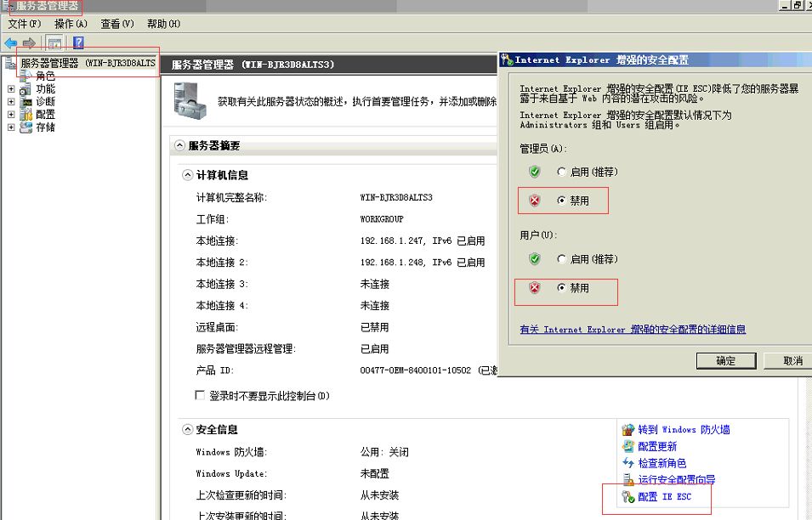The width and height of the screenshot is (812, 520).
Task: Select the 存储 tree item
Action: click(x=46, y=127)
